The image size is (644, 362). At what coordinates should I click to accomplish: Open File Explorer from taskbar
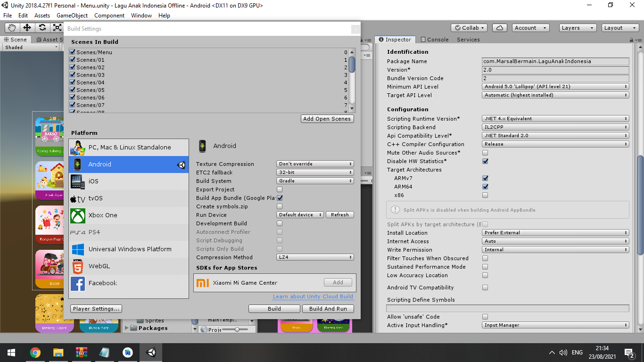coord(58,353)
